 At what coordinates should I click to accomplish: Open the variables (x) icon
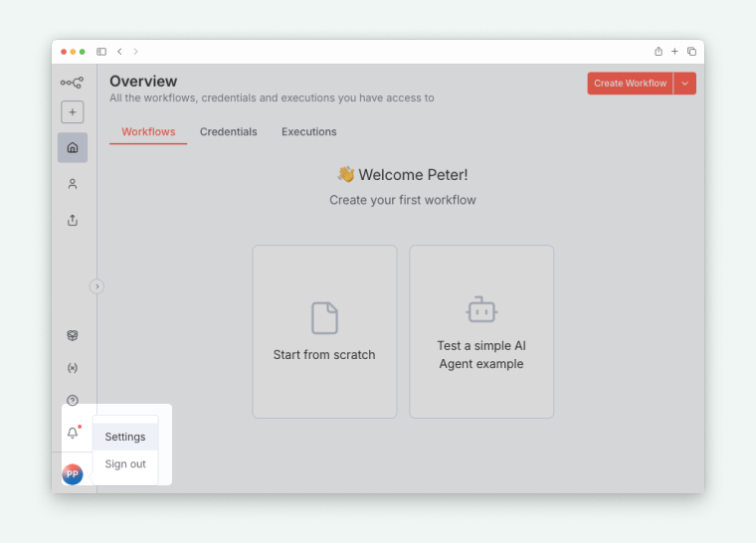73,368
